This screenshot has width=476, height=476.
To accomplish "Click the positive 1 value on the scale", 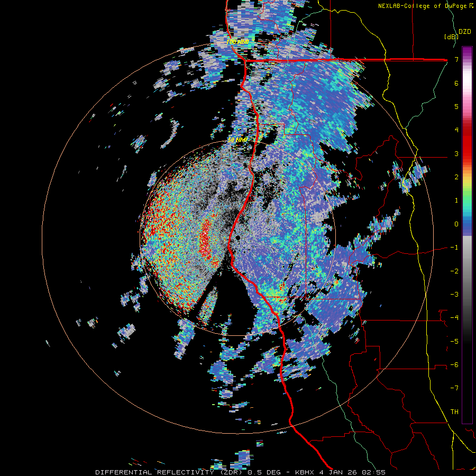I will 456,200.
